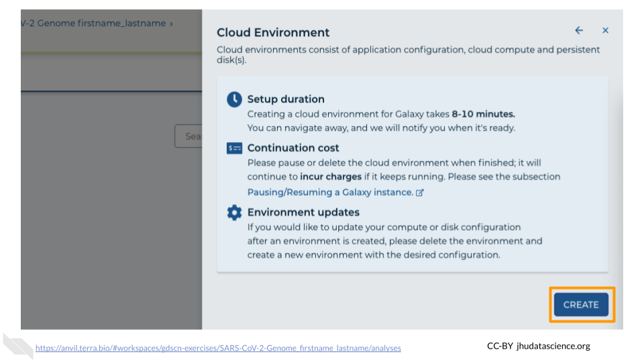644x362 pixels.
Task: Go back with the left arrow icon
Action: 579,30
